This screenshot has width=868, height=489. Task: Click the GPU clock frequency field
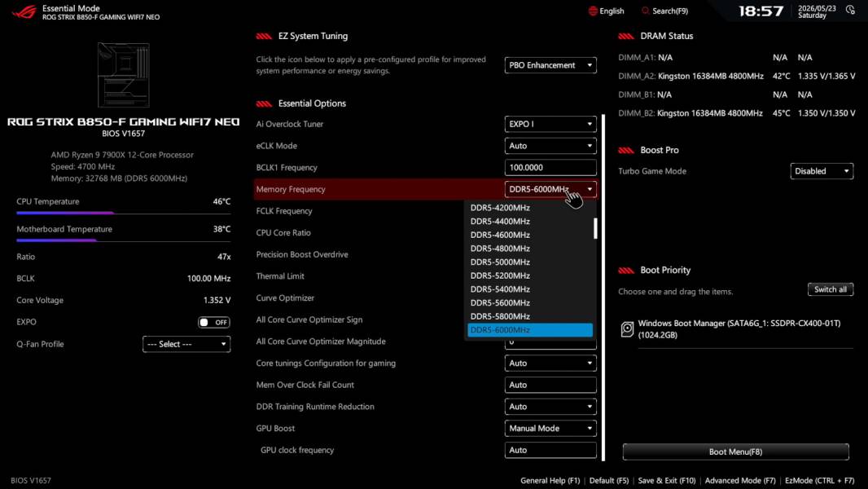[550, 450]
